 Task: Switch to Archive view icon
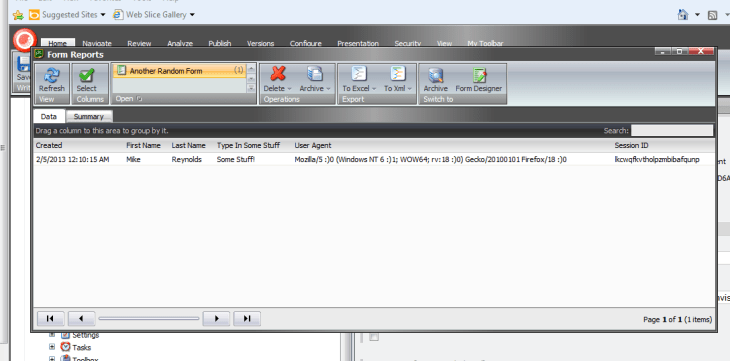[436, 75]
